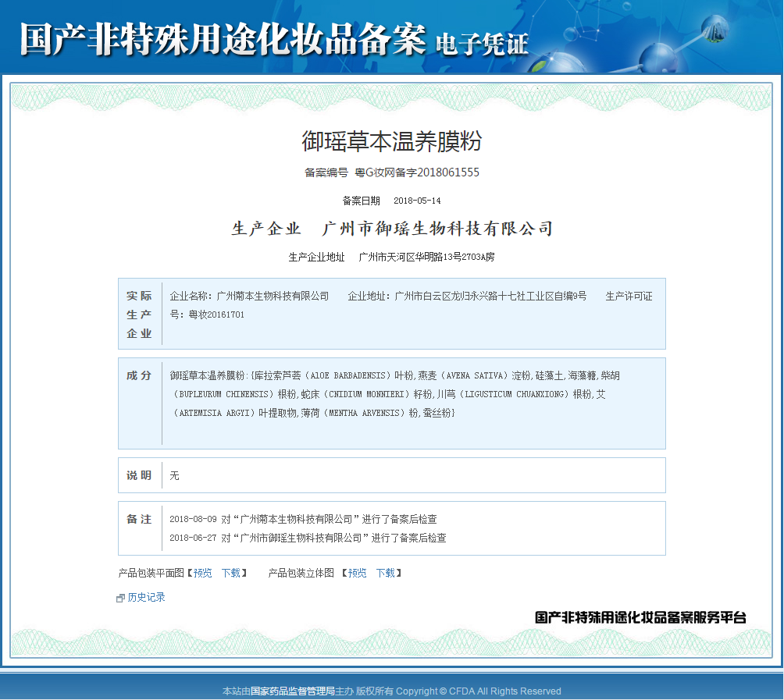
Task: Click the manufacturer name 广州市御瑶生物科技有限公司 heading
Action: tap(437, 229)
